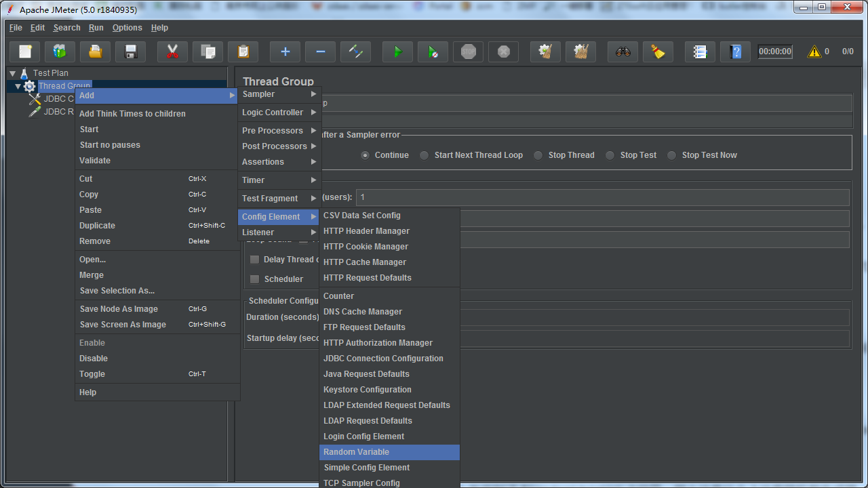Open the Templates toolbar icon
Image resolution: width=868 pixels, height=488 pixels.
60,52
